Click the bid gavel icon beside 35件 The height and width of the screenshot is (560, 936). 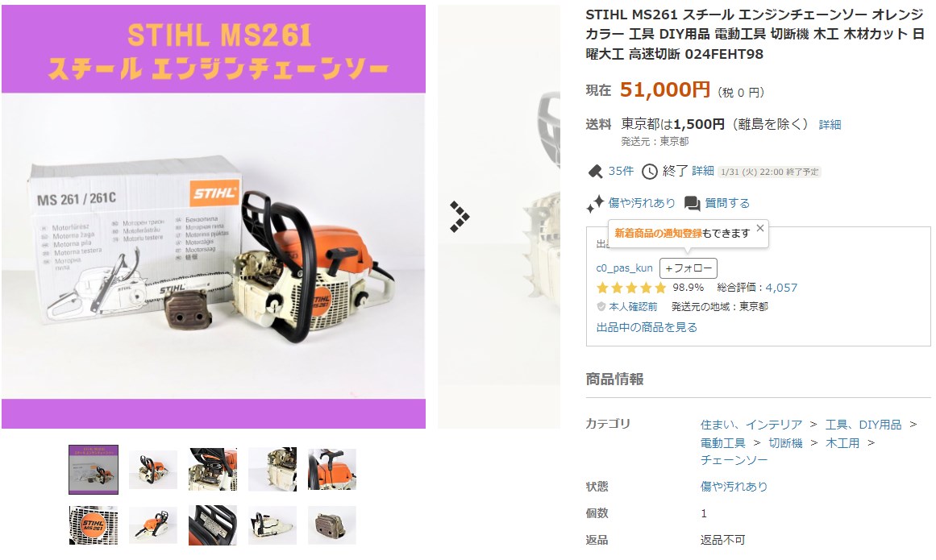coord(595,172)
